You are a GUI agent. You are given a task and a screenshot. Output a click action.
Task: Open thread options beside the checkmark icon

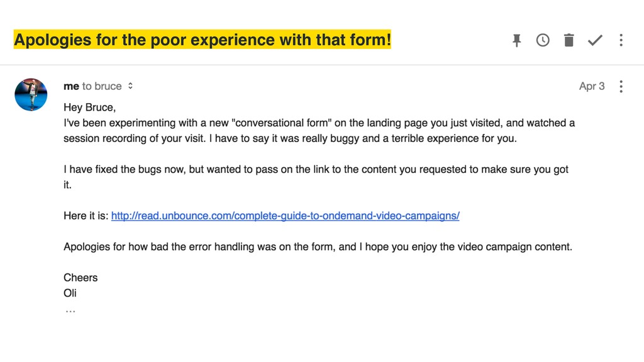(621, 40)
